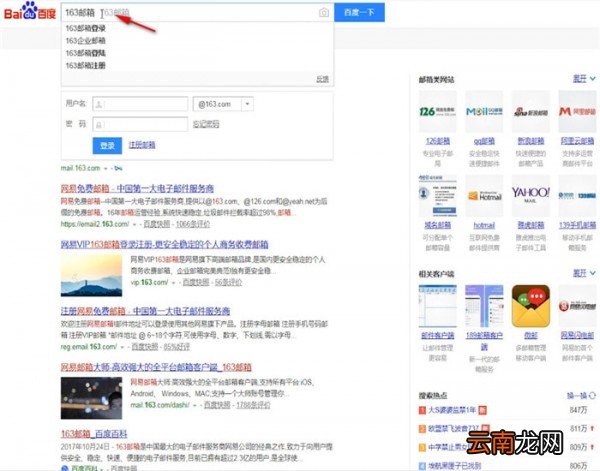600x471 pixels.
Task: Open result 网易免费邮箱 中国第一大电子邮件服务商
Action: tap(137, 189)
